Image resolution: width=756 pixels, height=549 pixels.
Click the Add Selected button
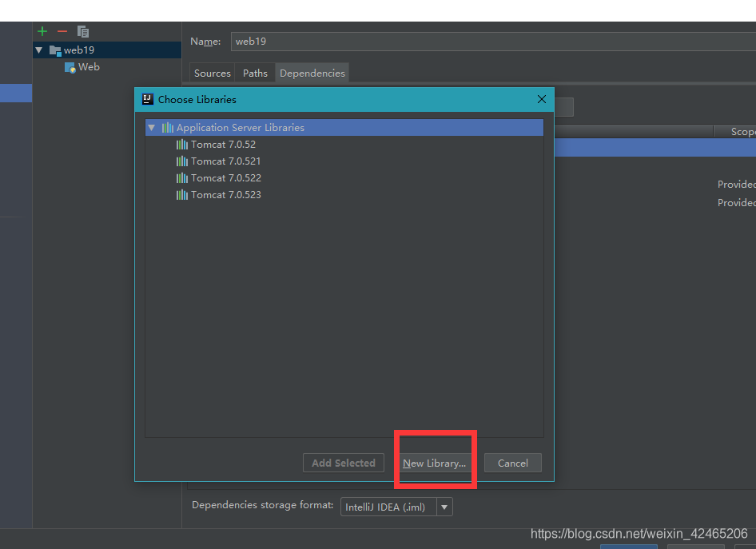point(344,463)
